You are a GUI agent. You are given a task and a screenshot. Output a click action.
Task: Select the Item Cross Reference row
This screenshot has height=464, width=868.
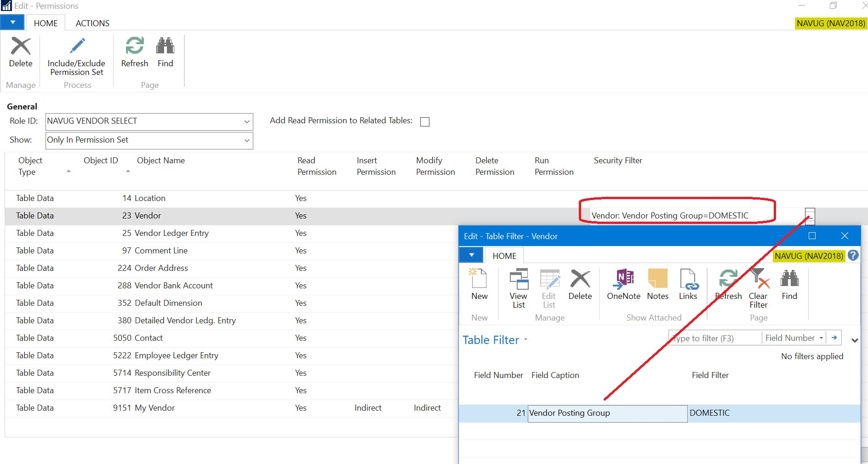pyautogui.click(x=231, y=390)
